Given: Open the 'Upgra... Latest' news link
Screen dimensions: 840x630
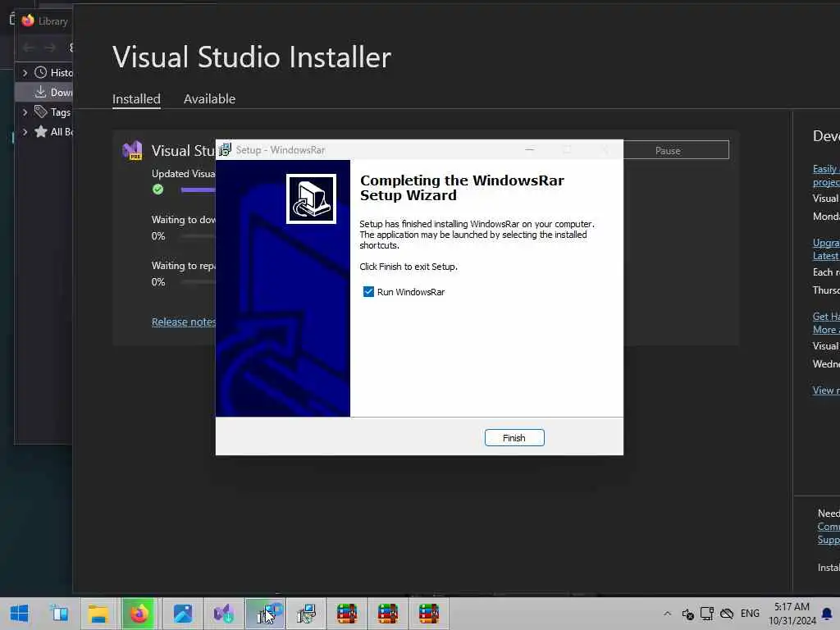Looking at the screenshot, I should (825, 249).
